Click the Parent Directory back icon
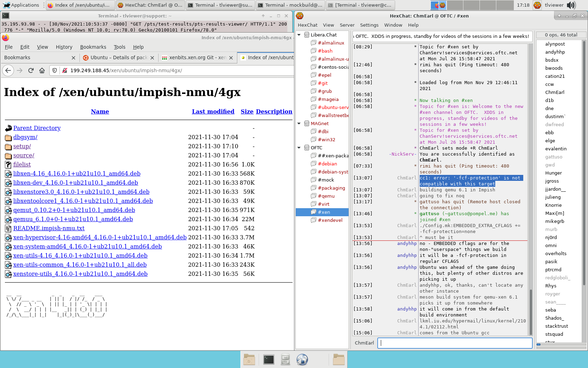The width and height of the screenshot is (588, 368). pyautogui.click(x=8, y=128)
